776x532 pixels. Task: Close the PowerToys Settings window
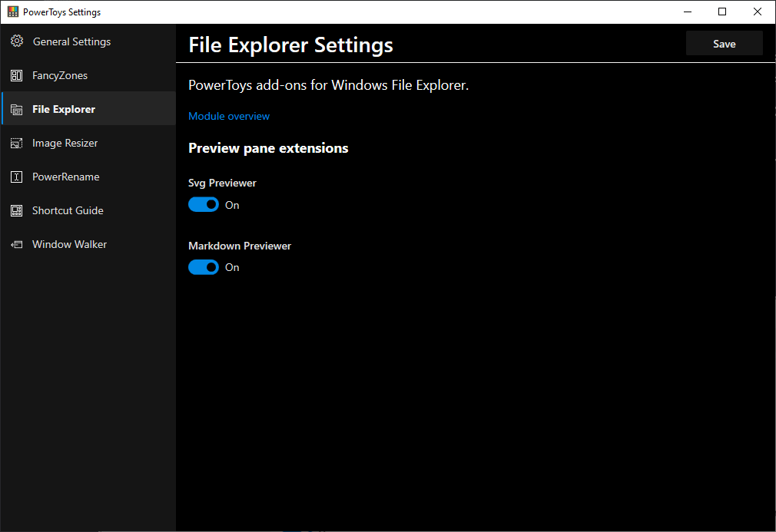click(758, 12)
